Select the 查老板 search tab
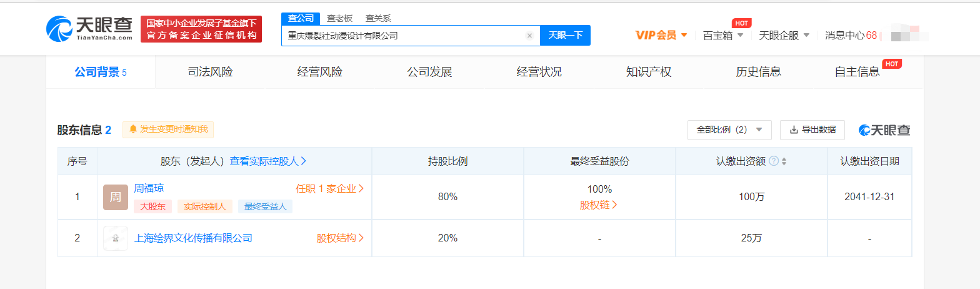Image resolution: width=980 pixels, height=289 pixels. pos(340,19)
